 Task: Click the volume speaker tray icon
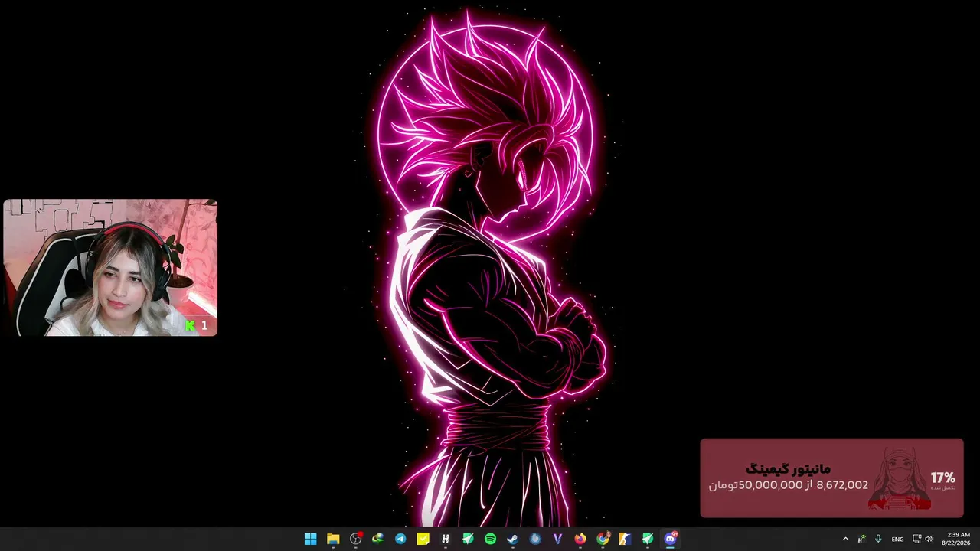tap(929, 539)
